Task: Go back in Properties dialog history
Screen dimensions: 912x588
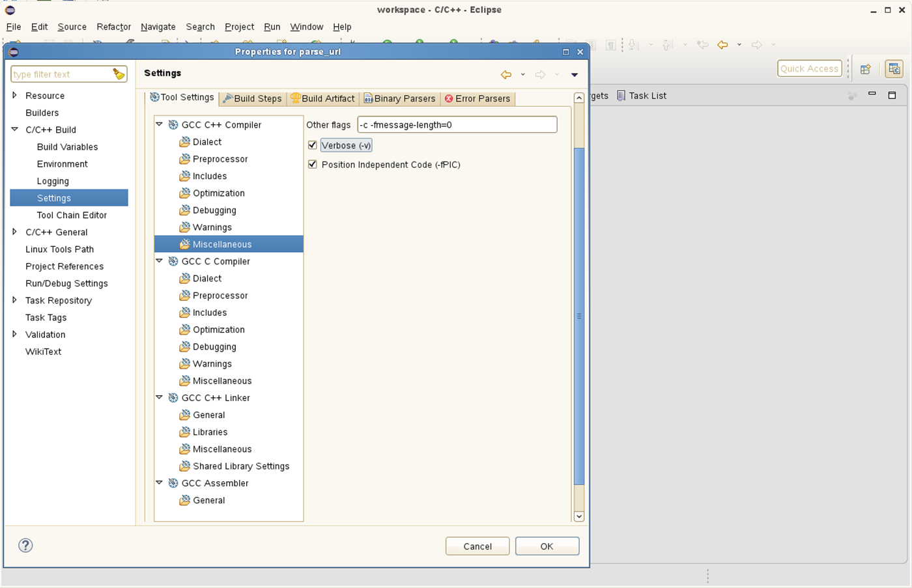Action: [506, 75]
